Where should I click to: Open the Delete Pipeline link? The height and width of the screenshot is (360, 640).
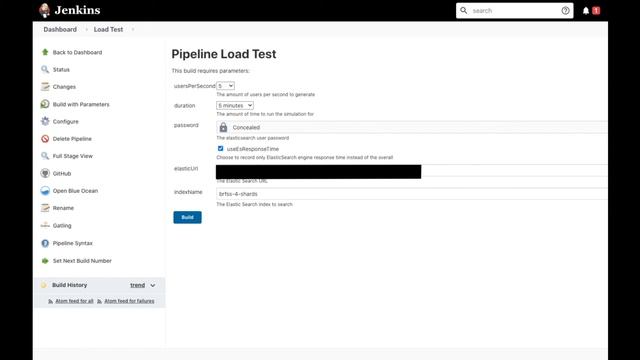[x=72, y=139]
